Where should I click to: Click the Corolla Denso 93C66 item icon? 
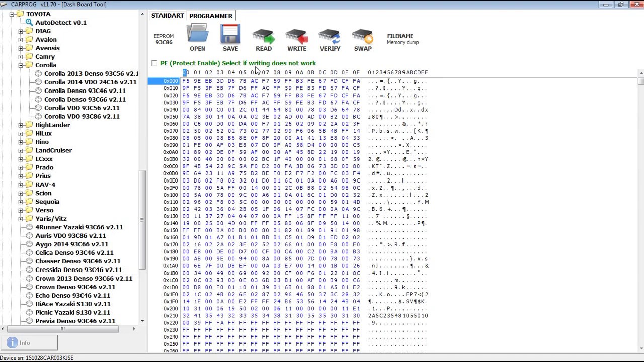coord(39,99)
